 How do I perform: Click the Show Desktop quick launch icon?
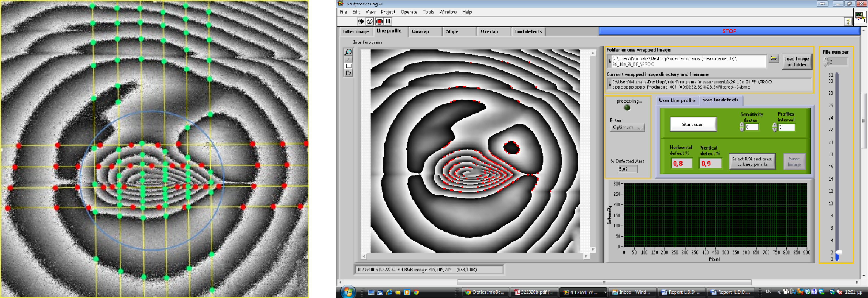pos(371,292)
